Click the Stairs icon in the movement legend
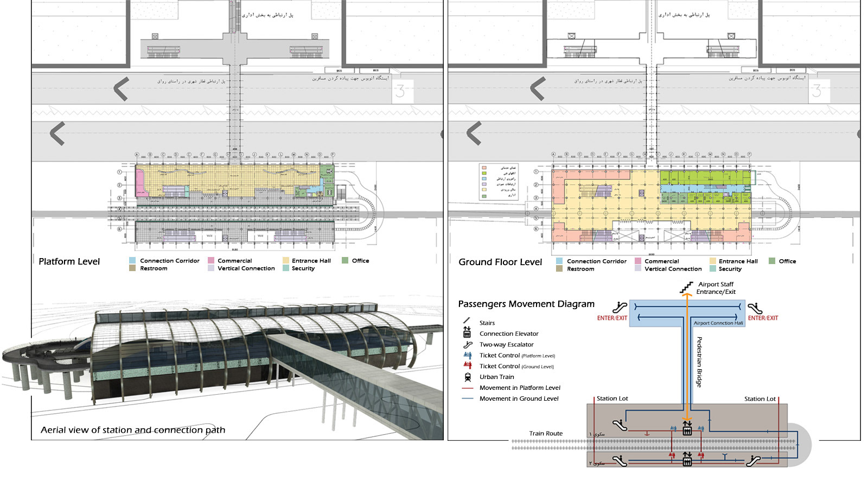Screen dimensions: 868x488 tap(467, 321)
